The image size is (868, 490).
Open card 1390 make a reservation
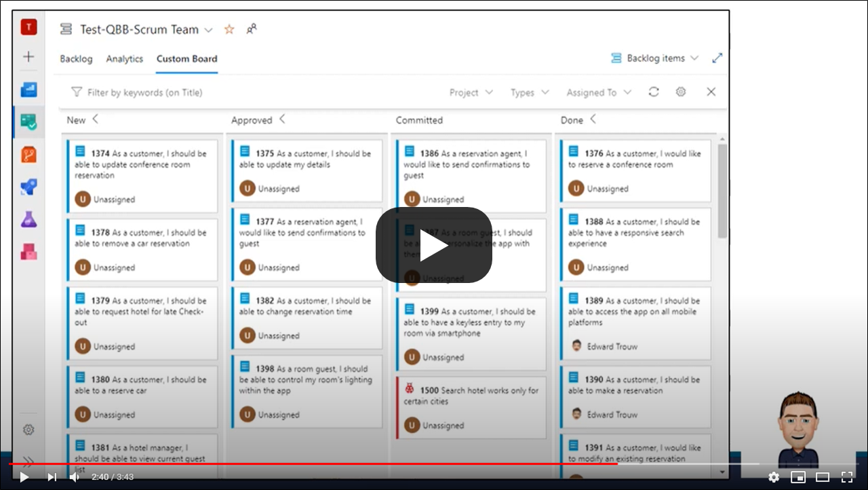[x=635, y=397]
